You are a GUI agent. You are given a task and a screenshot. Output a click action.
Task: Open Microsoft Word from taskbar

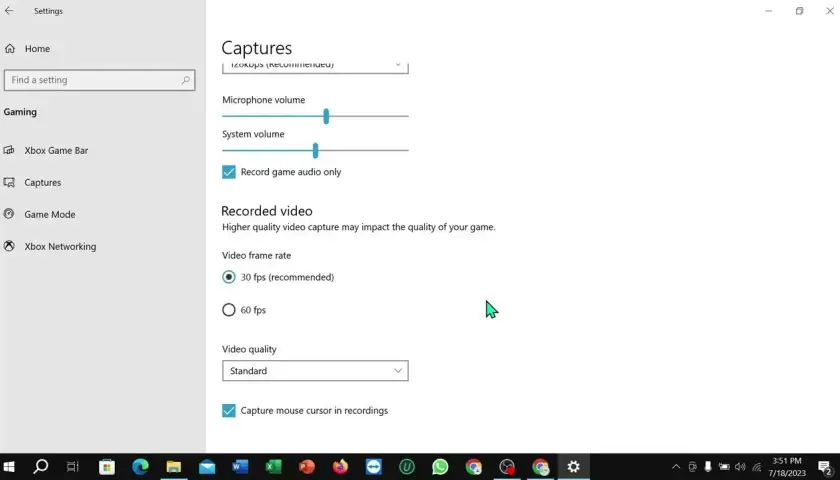[x=240, y=467]
